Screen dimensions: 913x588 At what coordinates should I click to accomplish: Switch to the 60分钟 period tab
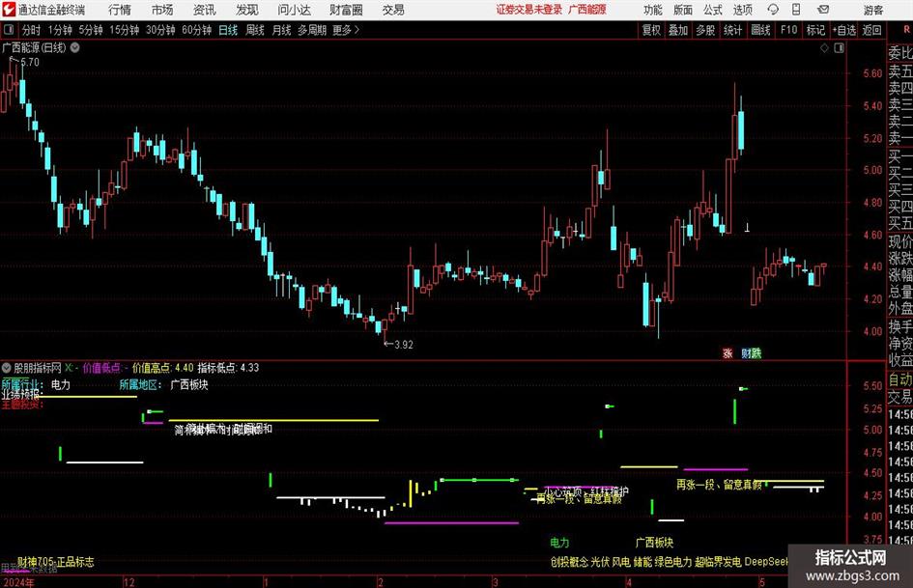pos(196,30)
